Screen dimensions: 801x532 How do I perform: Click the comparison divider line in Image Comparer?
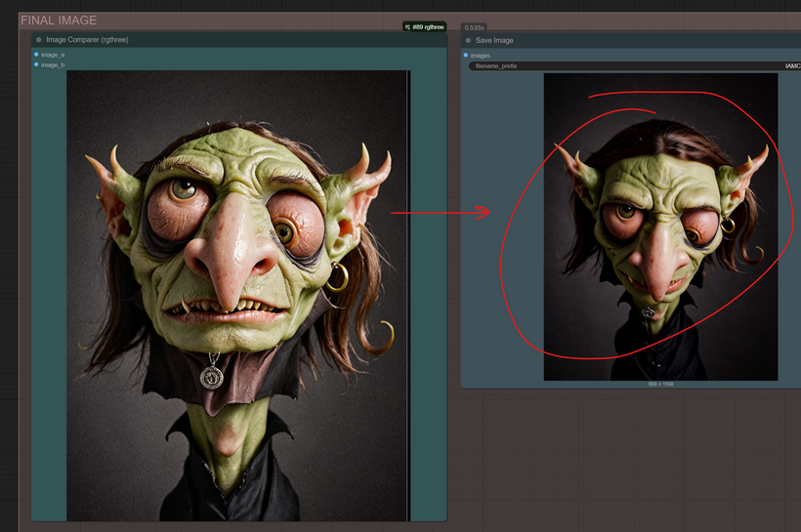408,293
